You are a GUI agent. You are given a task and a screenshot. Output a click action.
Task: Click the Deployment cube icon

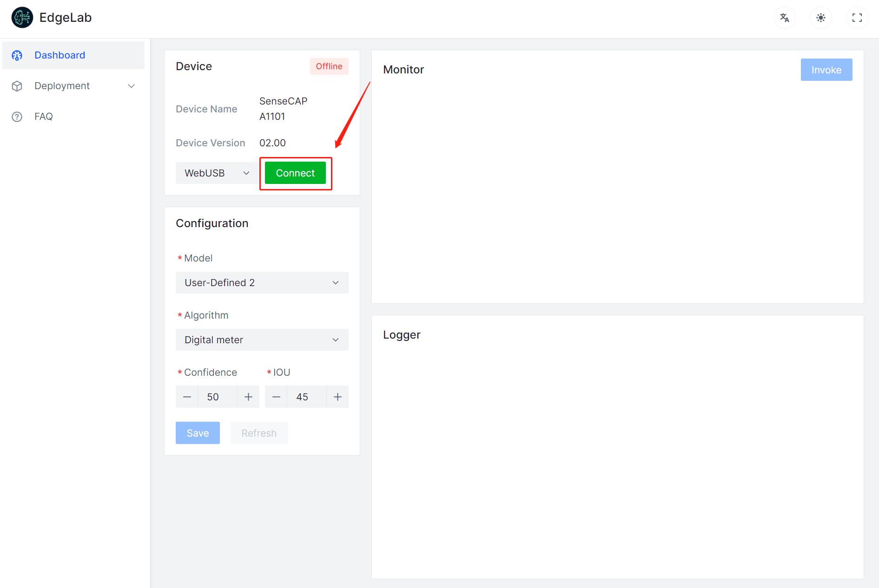point(17,86)
